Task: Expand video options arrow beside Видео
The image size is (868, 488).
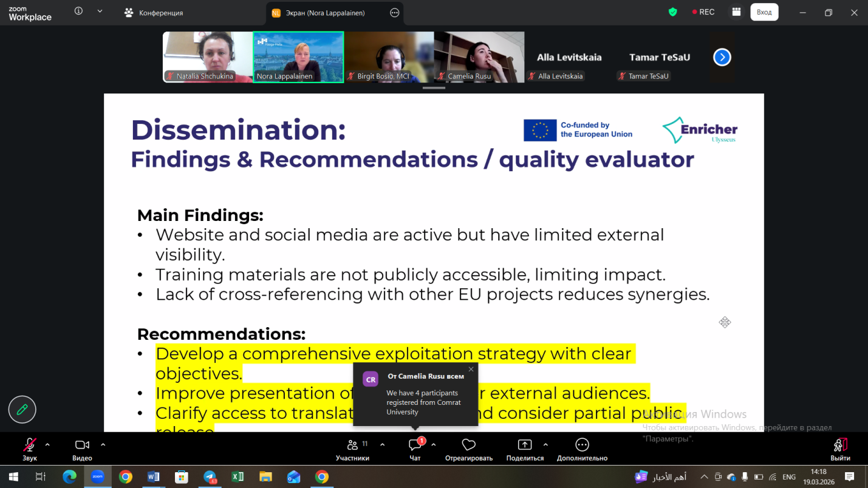Action: point(103,444)
